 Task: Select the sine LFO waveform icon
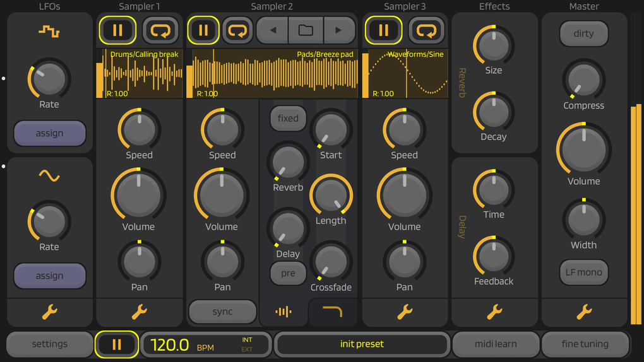[x=49, y=176]
